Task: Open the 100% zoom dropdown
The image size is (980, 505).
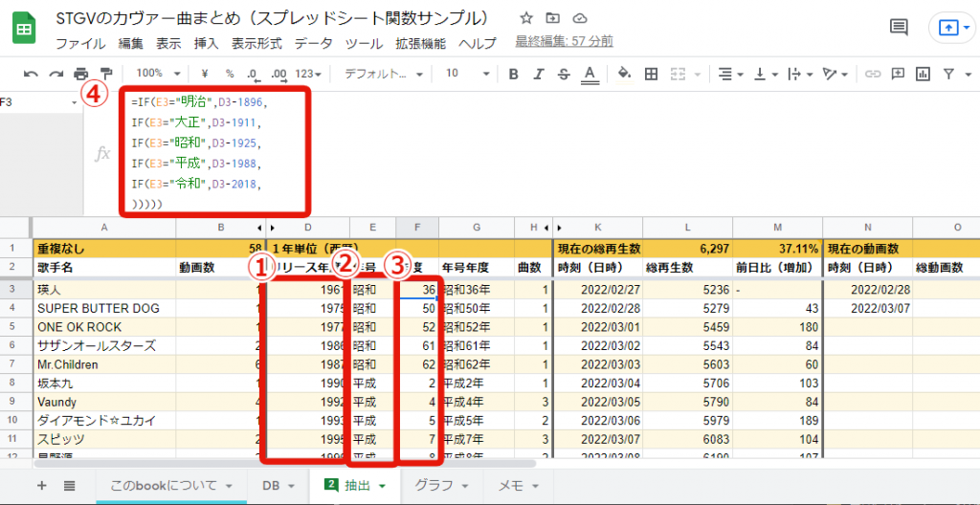Action: tap(154, 74)
